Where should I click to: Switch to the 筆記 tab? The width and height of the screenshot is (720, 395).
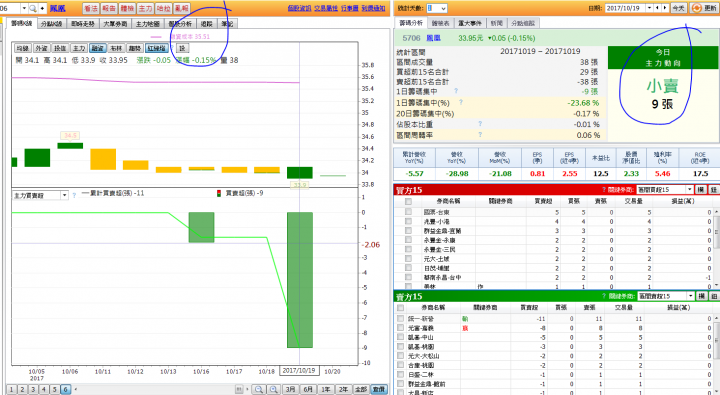[x=227, y=23]
